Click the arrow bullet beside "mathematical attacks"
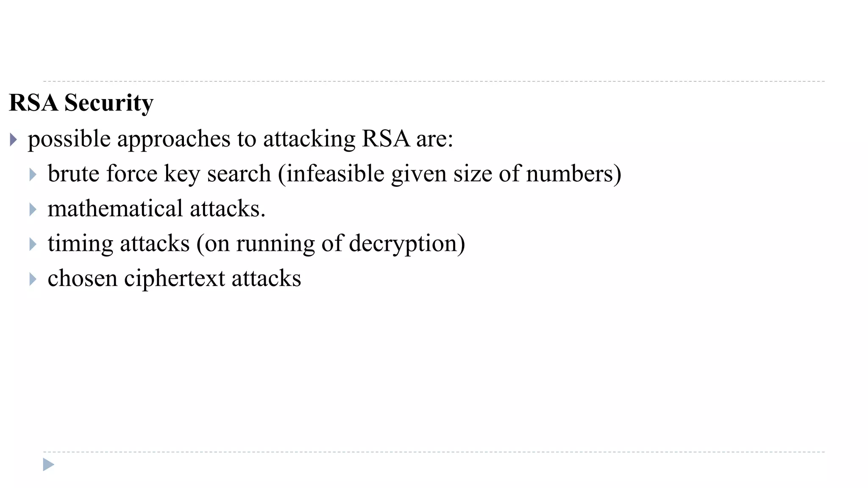 (33, 209)
